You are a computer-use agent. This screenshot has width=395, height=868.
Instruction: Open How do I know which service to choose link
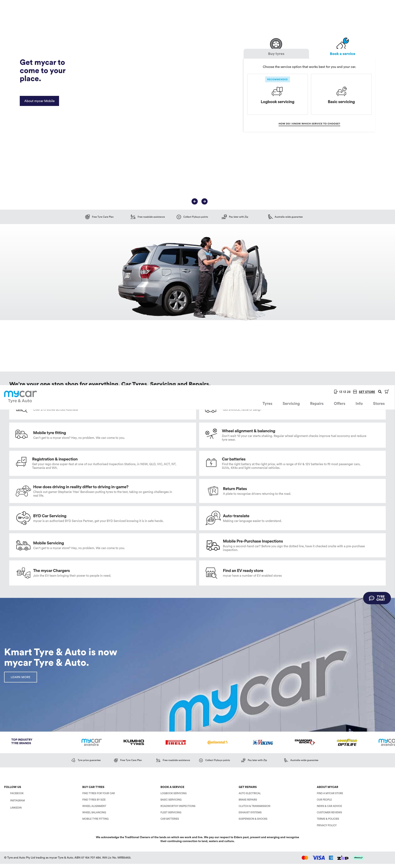click(309, 124)
